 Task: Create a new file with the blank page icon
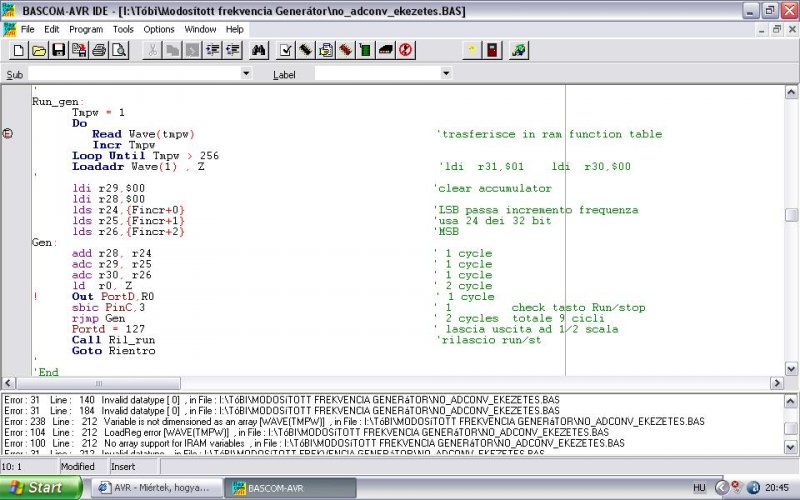click(18, 50)
